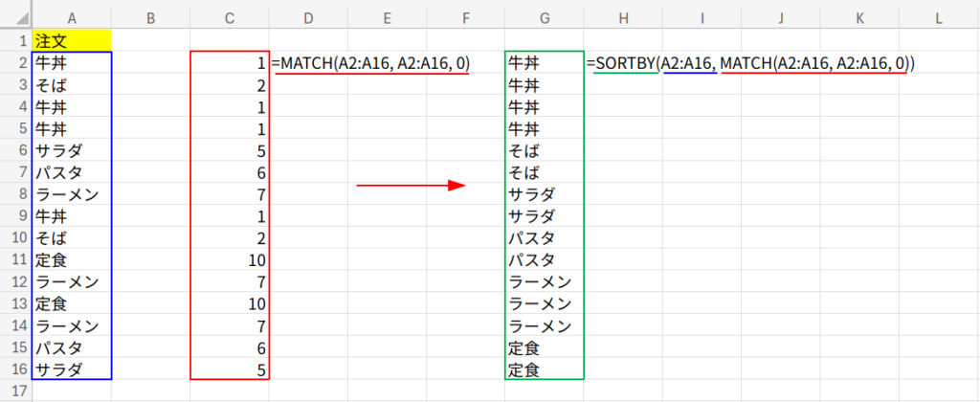Image resolution: width=980 pixels, height=402 pixels.
Task: Select row 1 header
Action: [15, 41]
